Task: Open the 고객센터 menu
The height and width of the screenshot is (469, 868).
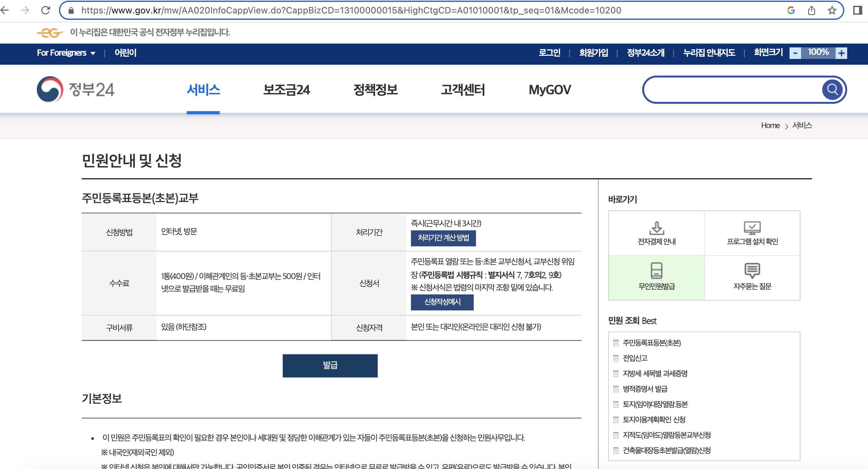Action: coord(463,90)
